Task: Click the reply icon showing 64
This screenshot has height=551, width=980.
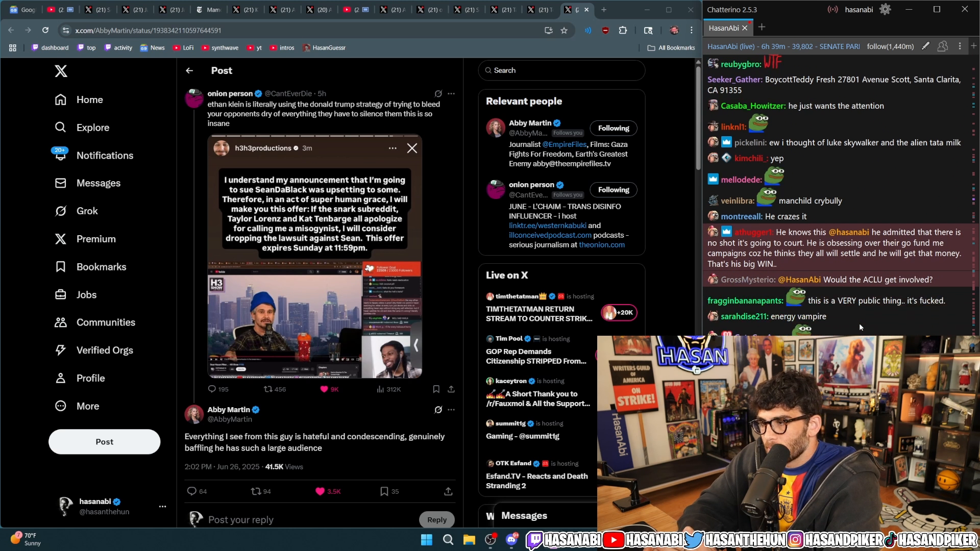Action: pos(192,491)
